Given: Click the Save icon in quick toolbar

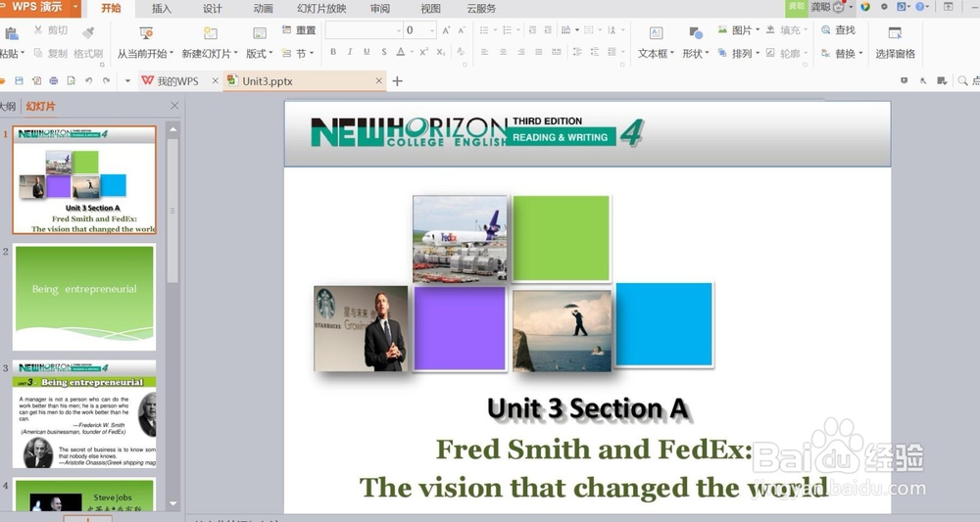Looking at the screenshot, I should (20, 80).
